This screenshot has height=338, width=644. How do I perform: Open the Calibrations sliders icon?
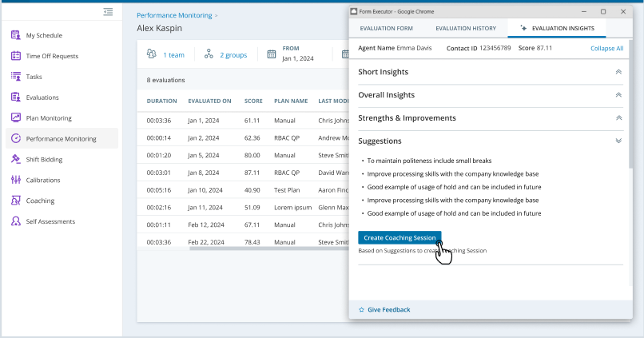pos(15,180)
